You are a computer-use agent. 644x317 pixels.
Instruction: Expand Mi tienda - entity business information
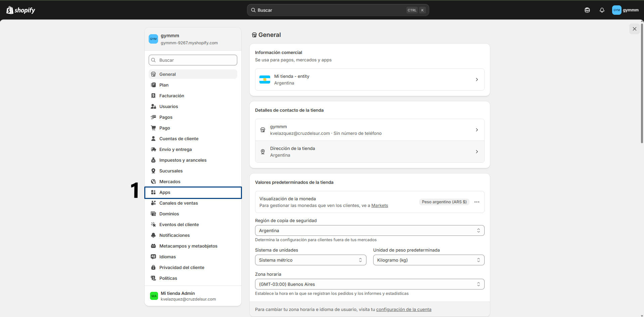(369, 80)
